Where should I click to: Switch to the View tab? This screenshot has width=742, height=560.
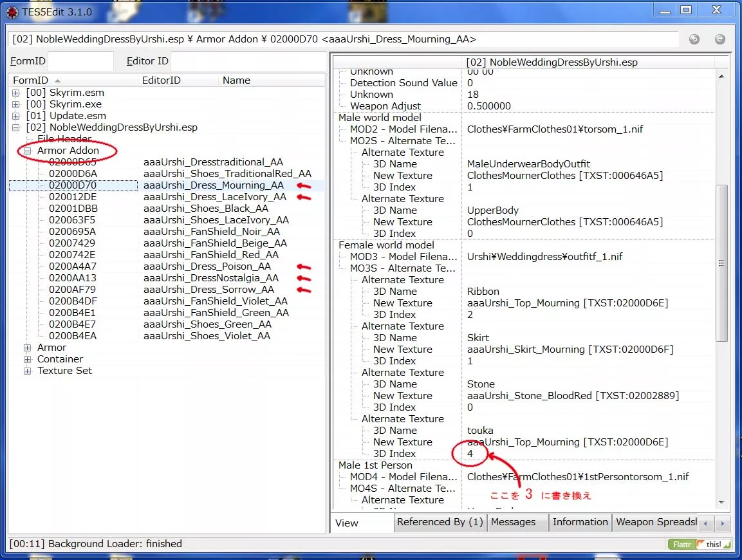tap(362, 523)
